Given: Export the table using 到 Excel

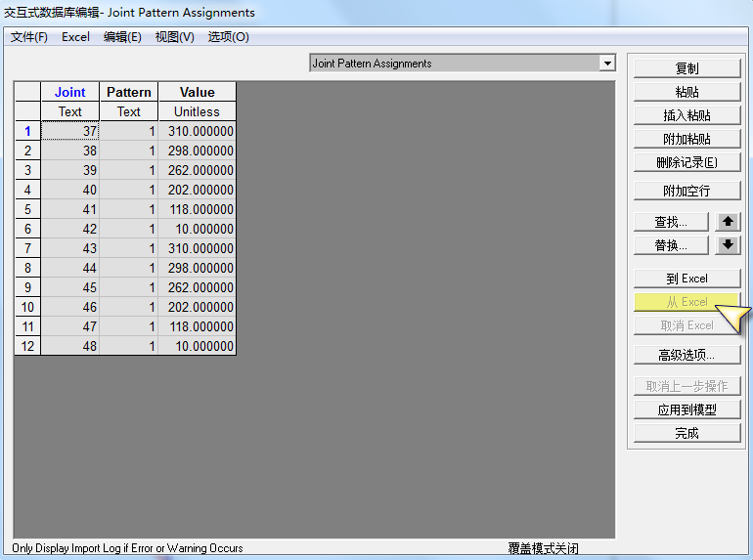Looking at the screenshot, I should pyautogui.click(x=687, y=279).
